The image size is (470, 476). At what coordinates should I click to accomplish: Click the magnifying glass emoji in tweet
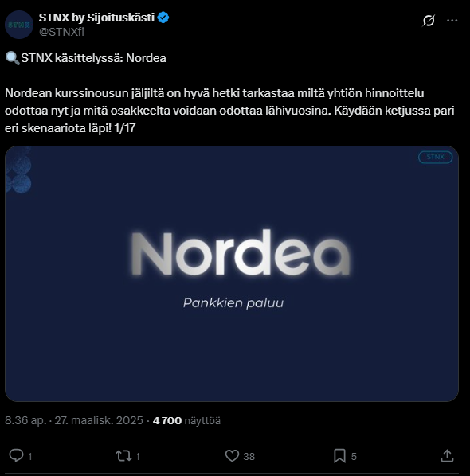(13, 58)
